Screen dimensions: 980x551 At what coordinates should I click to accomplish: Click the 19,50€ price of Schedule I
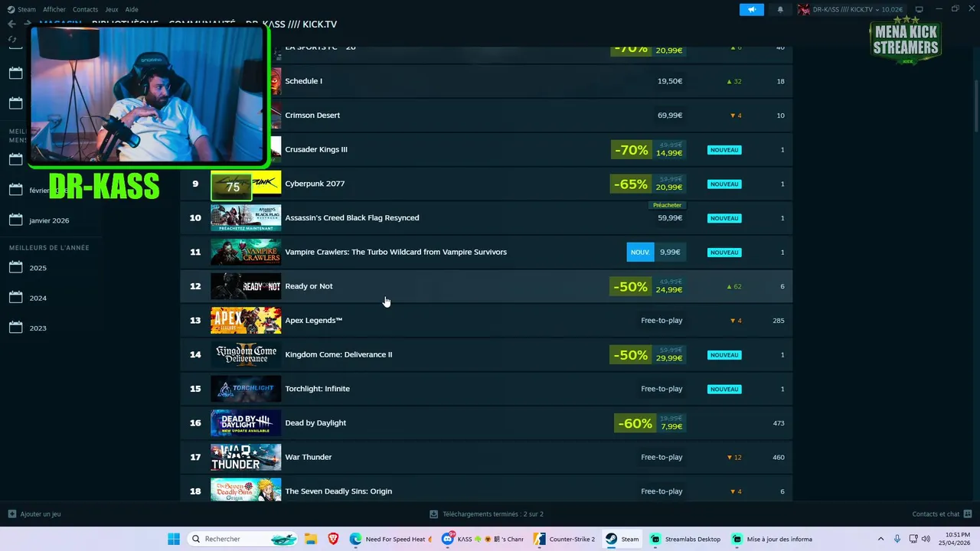point(670,81)
